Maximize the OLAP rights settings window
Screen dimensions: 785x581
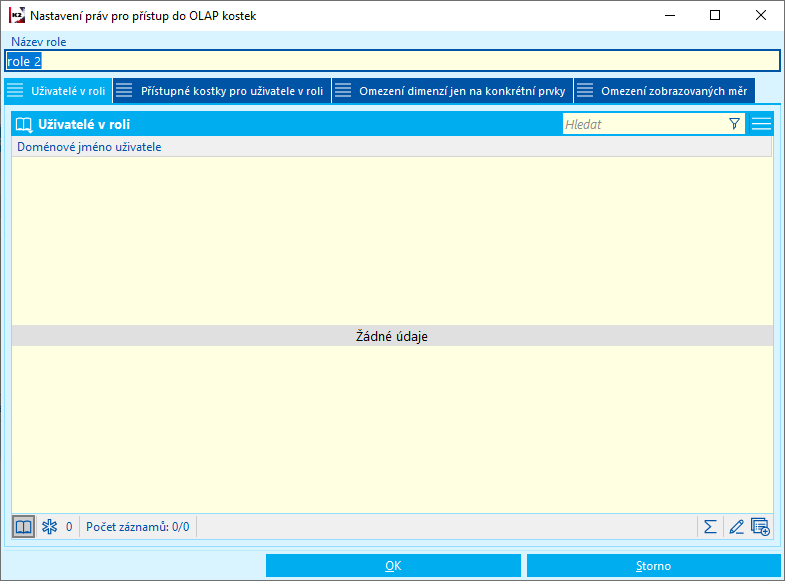click(715, 16)
